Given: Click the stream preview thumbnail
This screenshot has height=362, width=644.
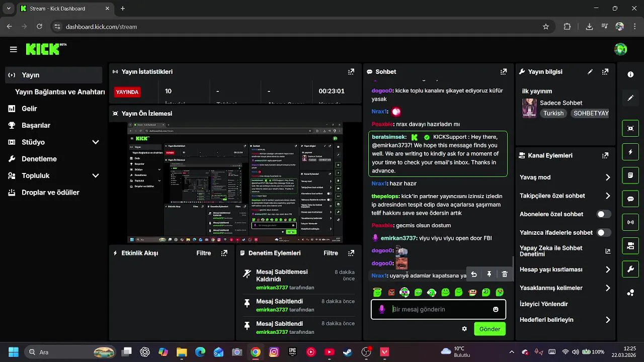Looking at the screenshot, I should [x=235, y=183].
